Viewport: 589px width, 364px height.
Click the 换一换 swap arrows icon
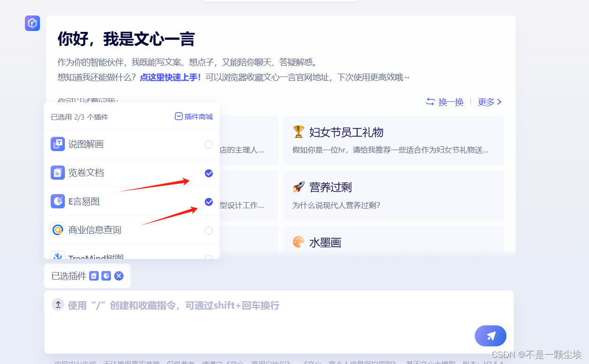click(x=430, y=102)
